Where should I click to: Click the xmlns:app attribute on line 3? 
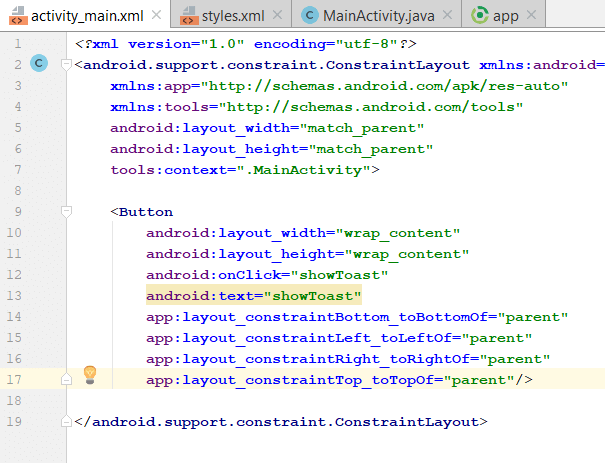339,86
